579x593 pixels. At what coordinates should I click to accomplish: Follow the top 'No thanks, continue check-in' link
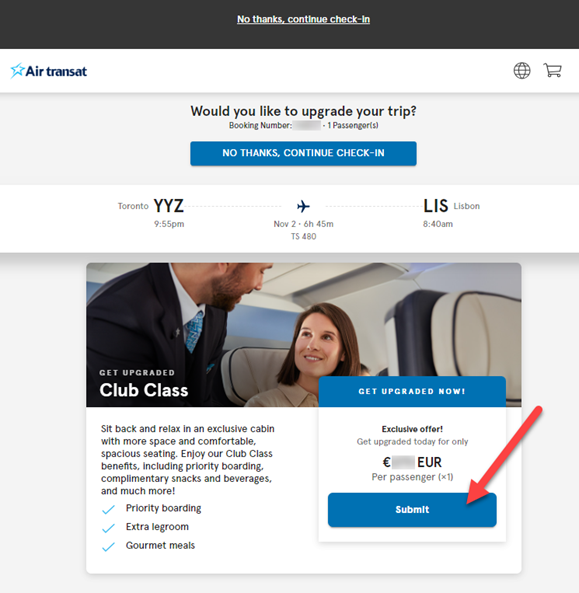click(303, 19)
